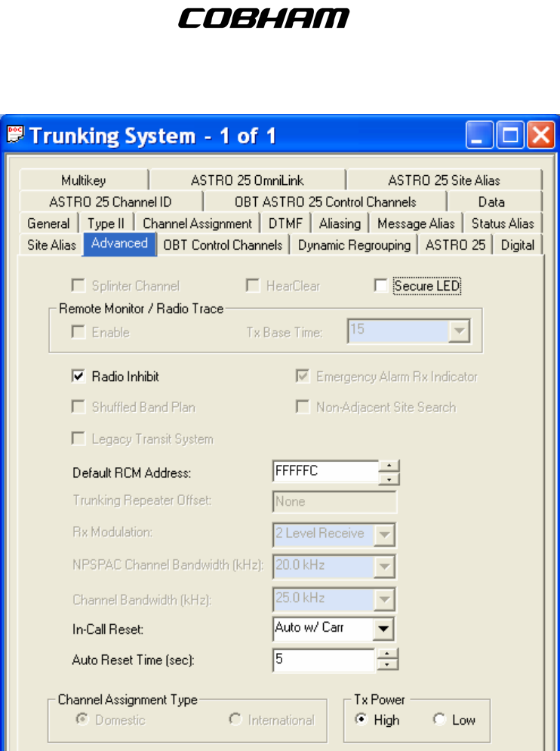560x751 pixels.
Task: Minimize the Trunking System window
Action: (x=479, y=134)
